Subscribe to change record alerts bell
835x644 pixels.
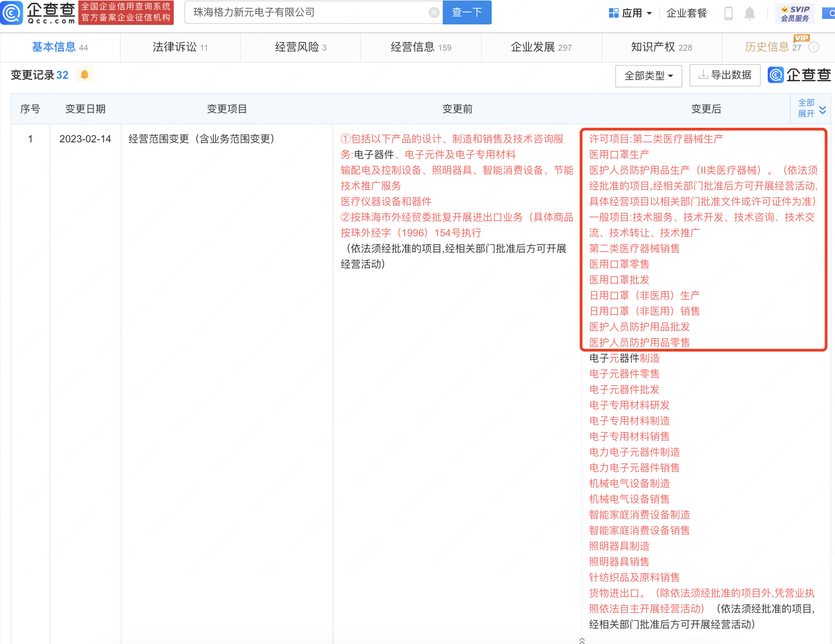click(84, 75)
